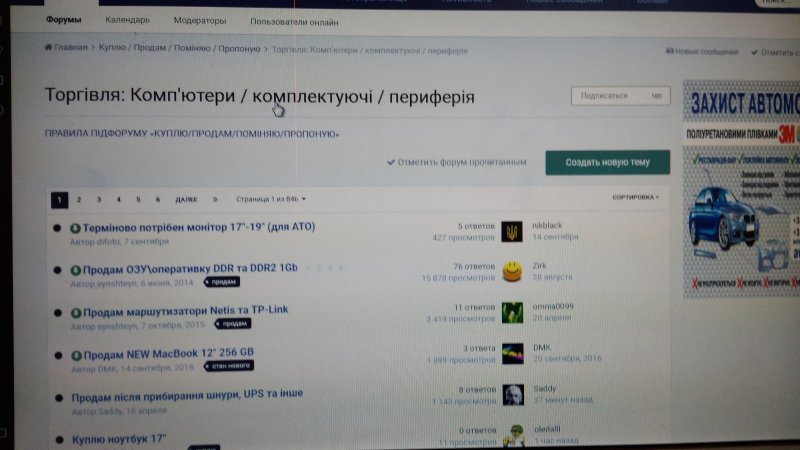Click nikblack's trident avatar
This screenshot has height=450, width=800.
tap(512, 232)
